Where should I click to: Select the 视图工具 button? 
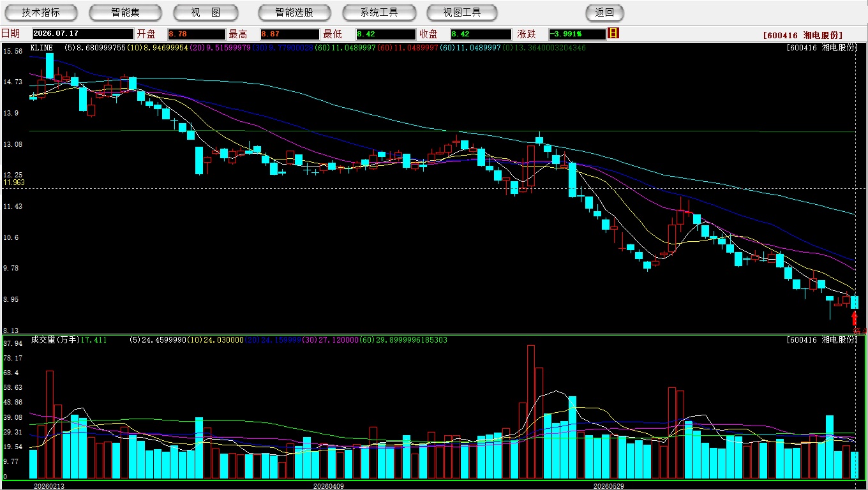pyautogui.click(x=463, y=12)
